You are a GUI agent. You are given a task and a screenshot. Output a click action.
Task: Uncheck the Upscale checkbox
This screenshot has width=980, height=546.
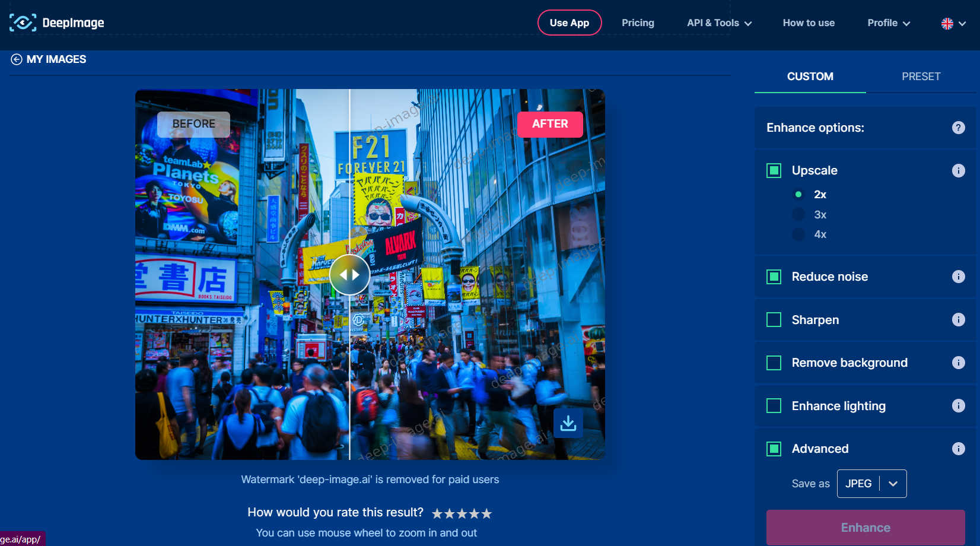pos(774,171)
